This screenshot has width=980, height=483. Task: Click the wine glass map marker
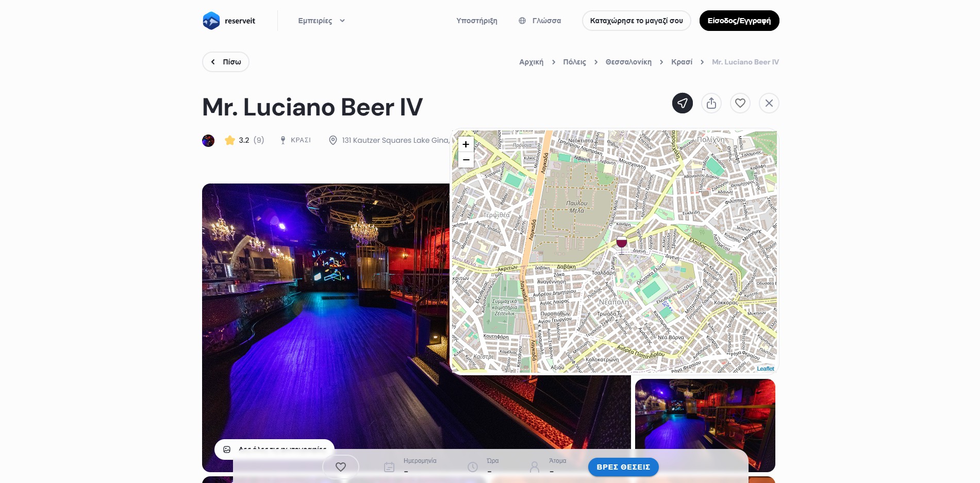[622, 243]
